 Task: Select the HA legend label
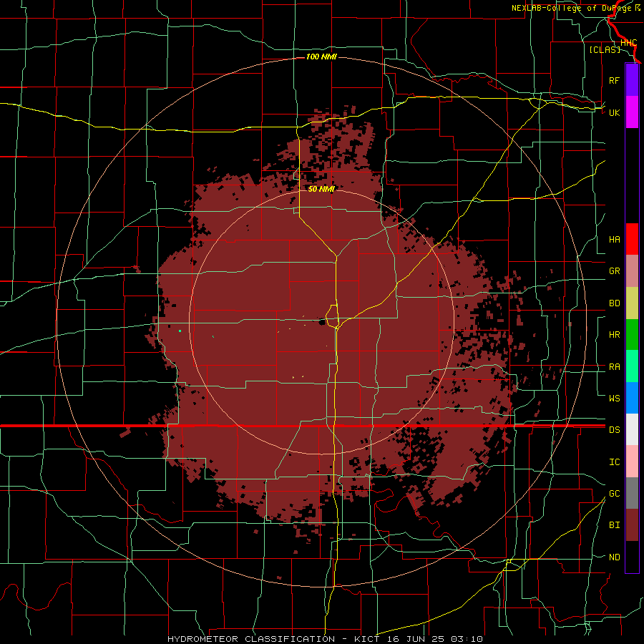tap(615, 240)
